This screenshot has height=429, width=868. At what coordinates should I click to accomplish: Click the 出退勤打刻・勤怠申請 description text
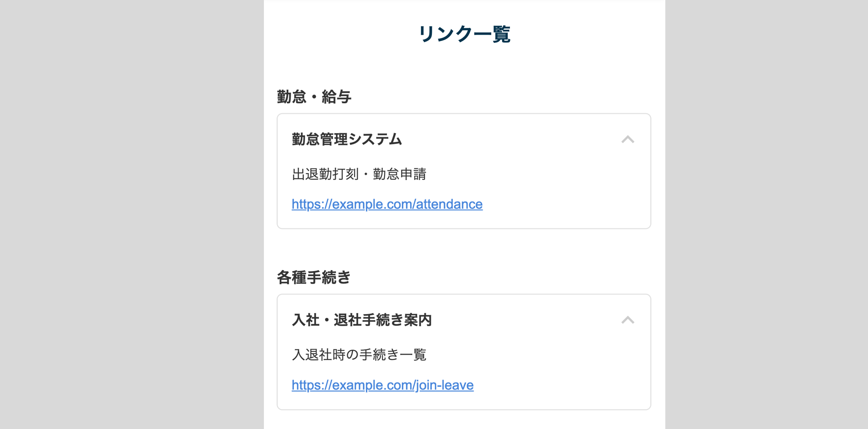coord(359,174)
